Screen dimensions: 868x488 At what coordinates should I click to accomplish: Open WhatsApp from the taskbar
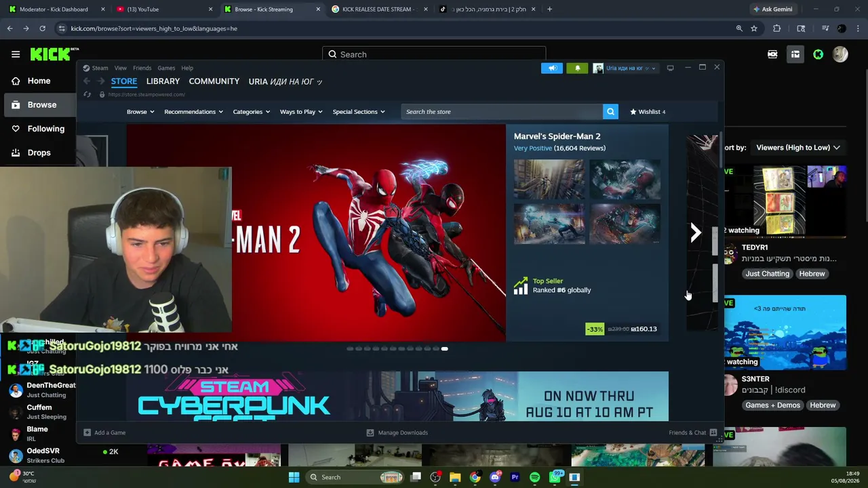pyautogui.click(x=555, y=477)
